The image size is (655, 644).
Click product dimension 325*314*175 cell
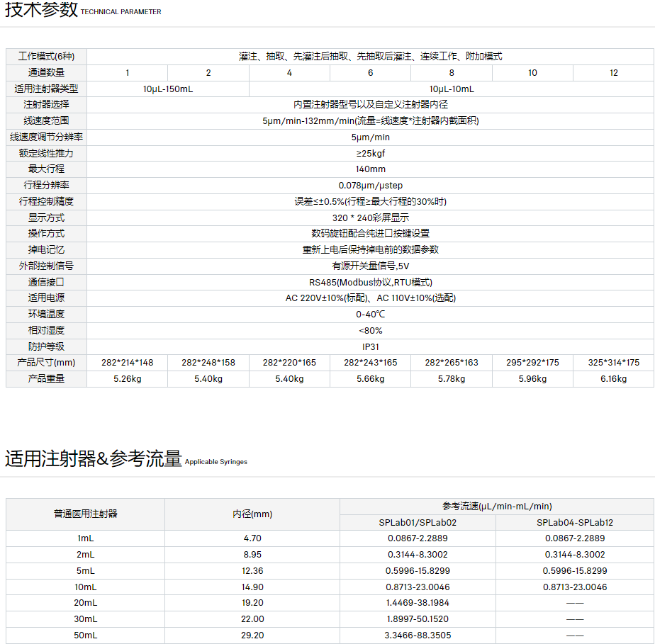click(x=613, y=363)
